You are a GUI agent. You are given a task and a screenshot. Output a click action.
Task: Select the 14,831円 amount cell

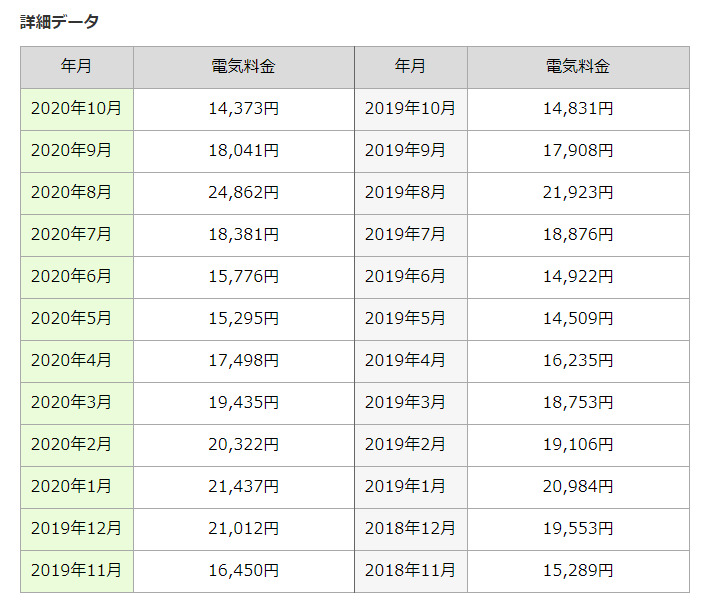tap(578, 109)
